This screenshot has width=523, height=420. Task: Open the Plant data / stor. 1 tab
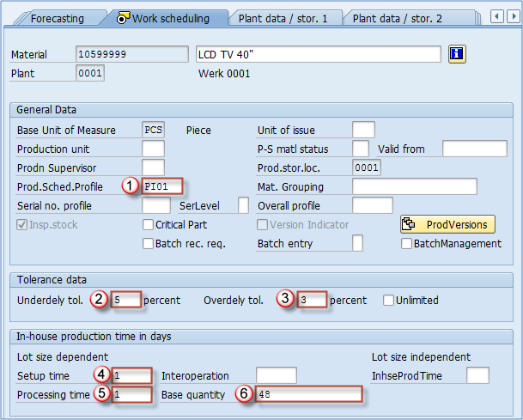pyautogui.click(x=282, y=17)
